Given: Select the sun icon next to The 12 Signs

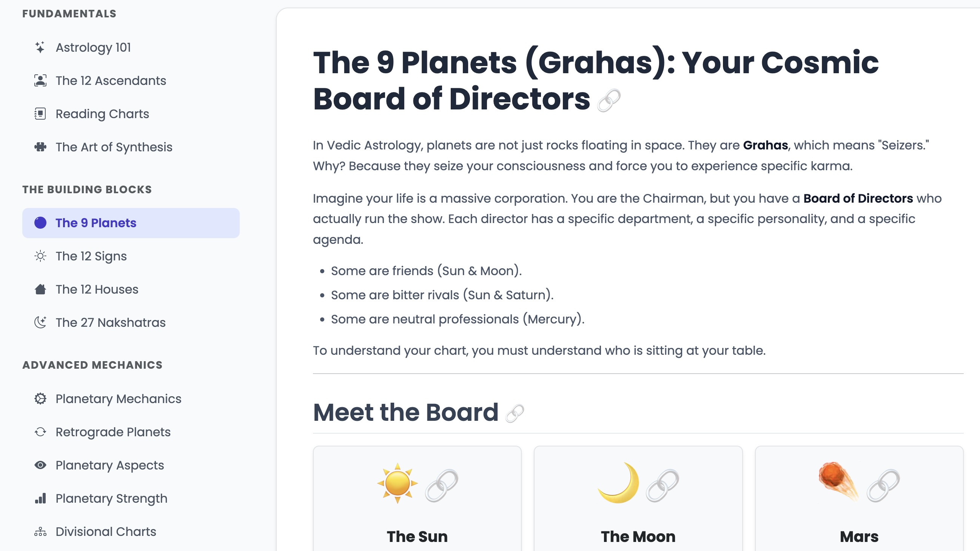Looking at the screenshot, I should [x=40, y=256].
